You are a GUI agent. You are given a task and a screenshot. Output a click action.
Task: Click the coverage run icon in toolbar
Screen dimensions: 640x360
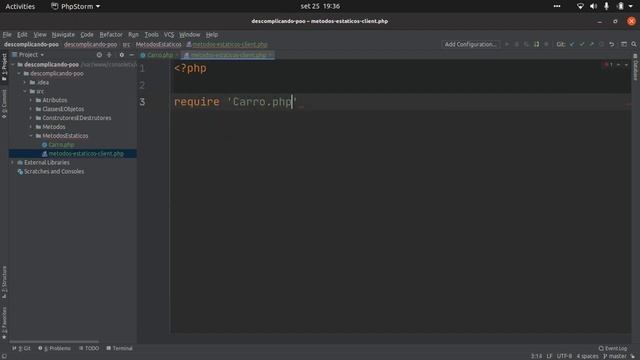point(527,44)
